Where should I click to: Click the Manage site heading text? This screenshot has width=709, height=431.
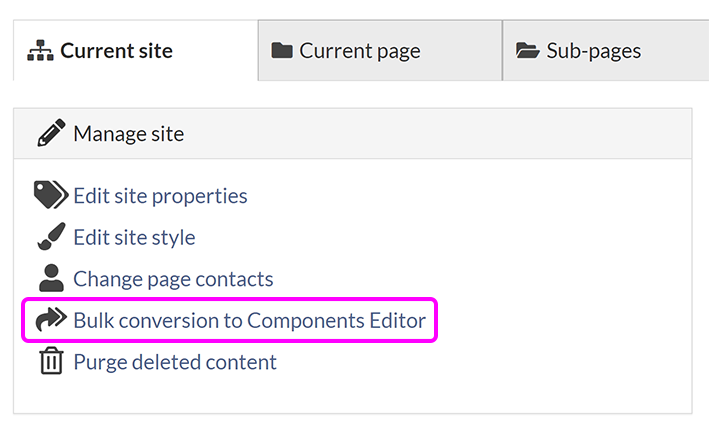(x=128, y=134)
